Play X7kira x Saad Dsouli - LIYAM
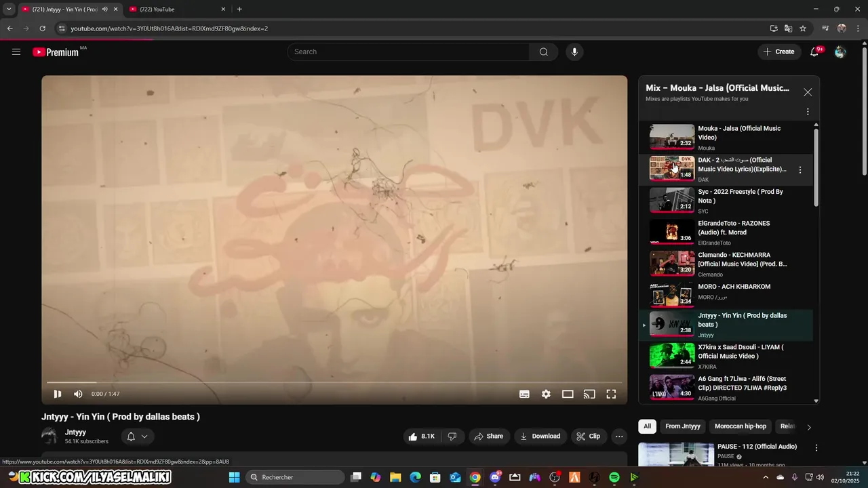The image size is (868, 488). 726,357
